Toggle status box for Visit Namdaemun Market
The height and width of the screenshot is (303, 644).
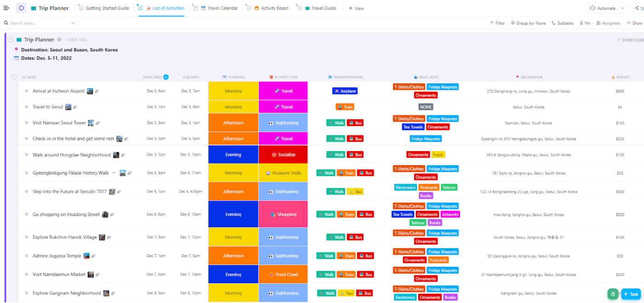[x=27, y=274]
